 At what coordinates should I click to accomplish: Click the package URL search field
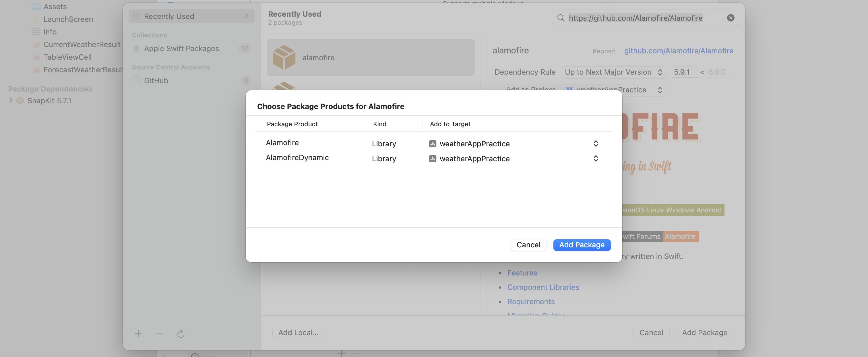640,18
